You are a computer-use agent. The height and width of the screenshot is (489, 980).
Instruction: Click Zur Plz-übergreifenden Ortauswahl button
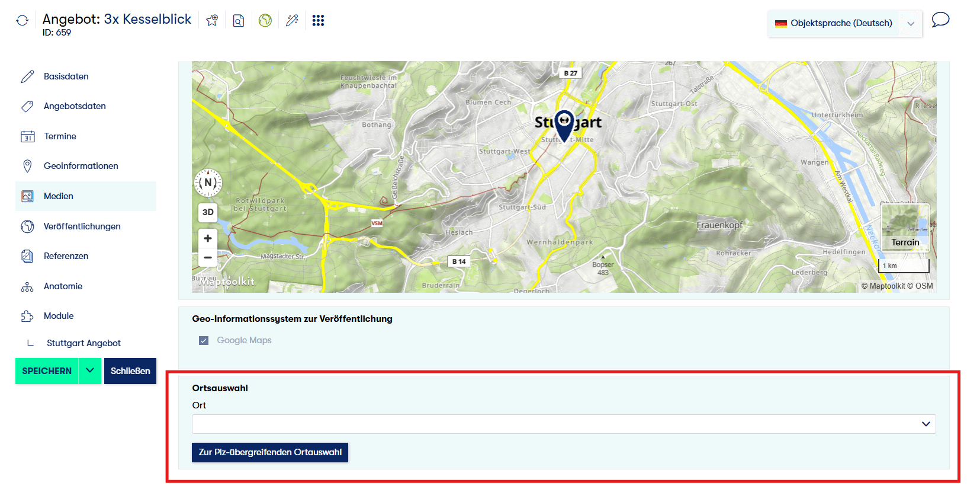click(x=270, y=452)
